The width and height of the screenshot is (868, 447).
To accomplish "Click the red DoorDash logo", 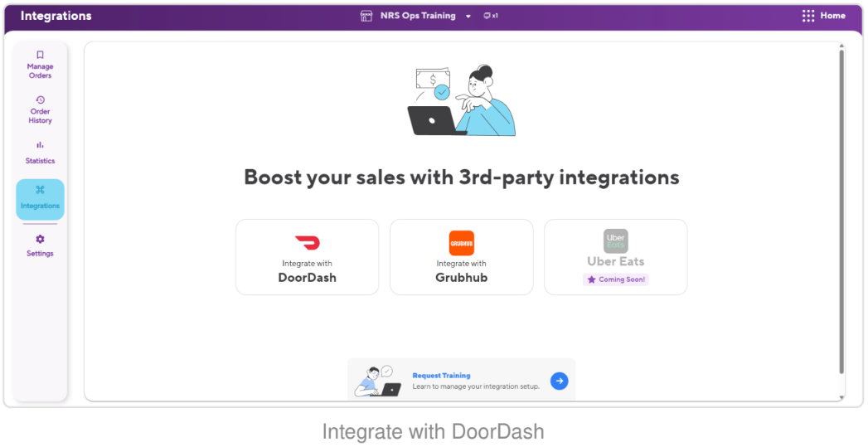I will (x=308, y=243).
